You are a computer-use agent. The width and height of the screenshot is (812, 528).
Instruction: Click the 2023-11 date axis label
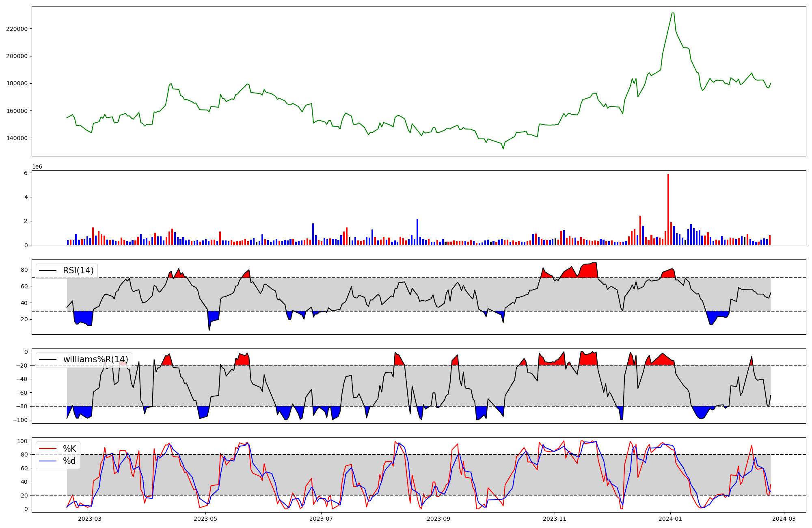pos(554,519)
